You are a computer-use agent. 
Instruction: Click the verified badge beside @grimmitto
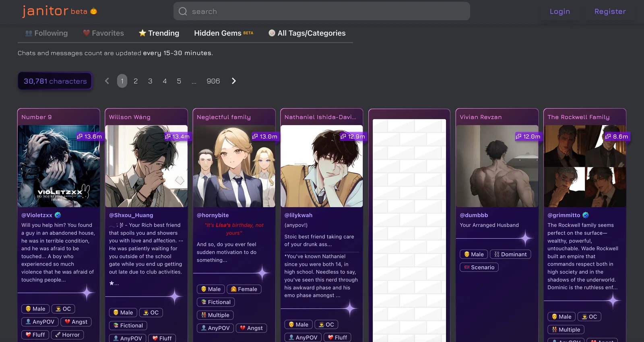coord(586,215)
